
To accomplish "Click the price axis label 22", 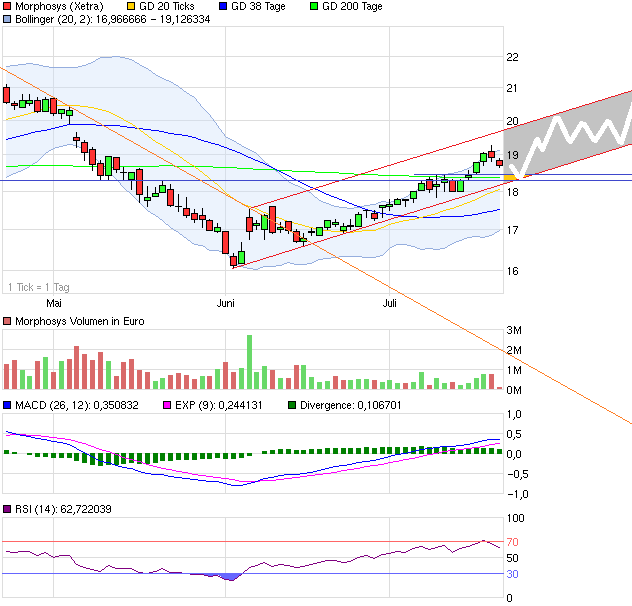I will click(x=512, y=57).
